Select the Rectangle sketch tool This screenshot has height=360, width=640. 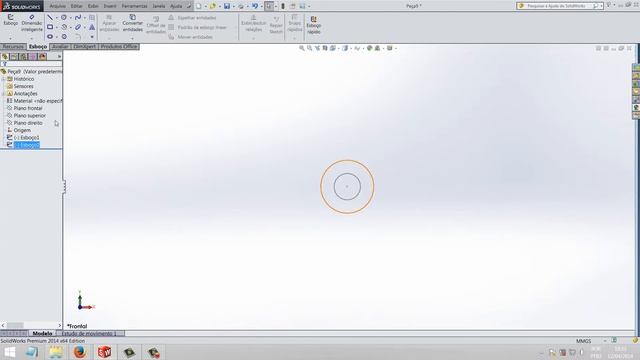[50, 27]
